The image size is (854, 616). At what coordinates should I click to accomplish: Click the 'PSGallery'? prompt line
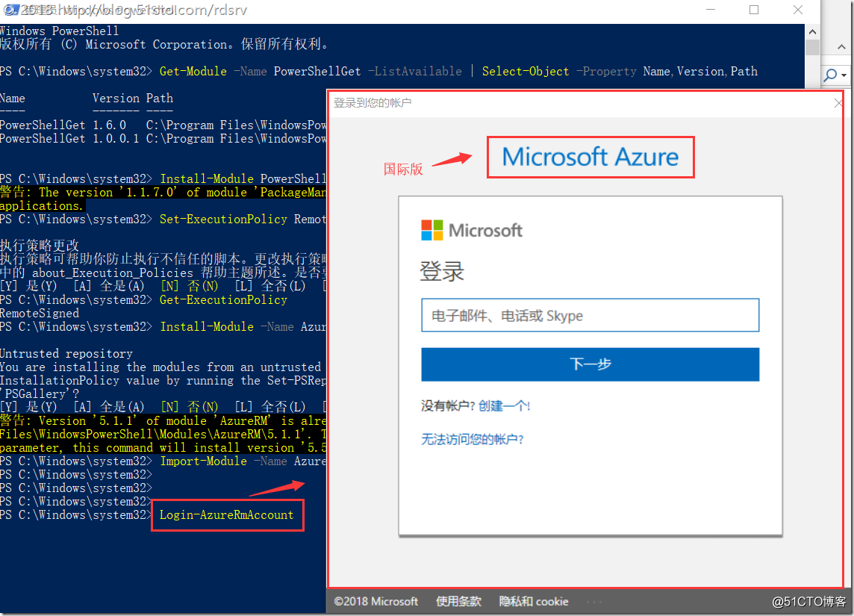[40, 393]
